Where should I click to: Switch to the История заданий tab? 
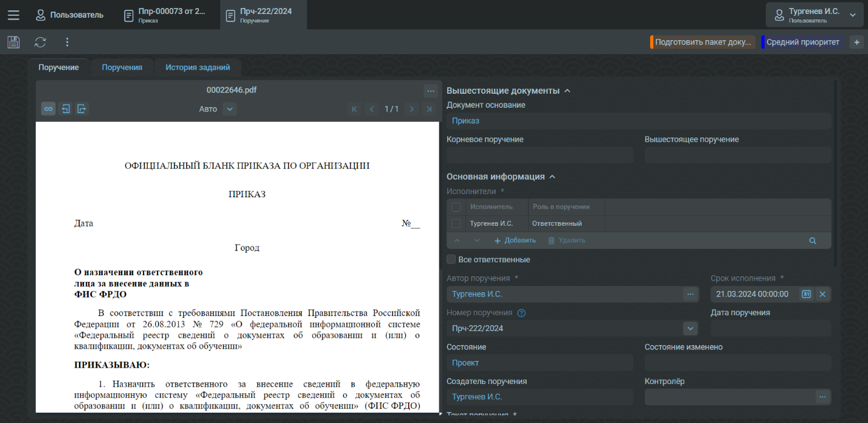click(198, 67)
